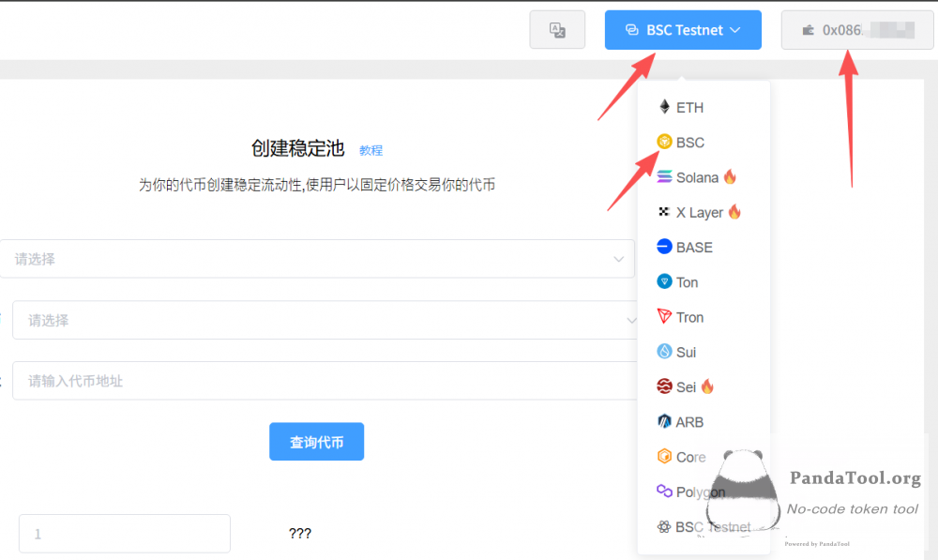The width and height of the screenshot is (938, 560).
Task: Click the BSC coin icon the arrow points to
Action: 664,142
